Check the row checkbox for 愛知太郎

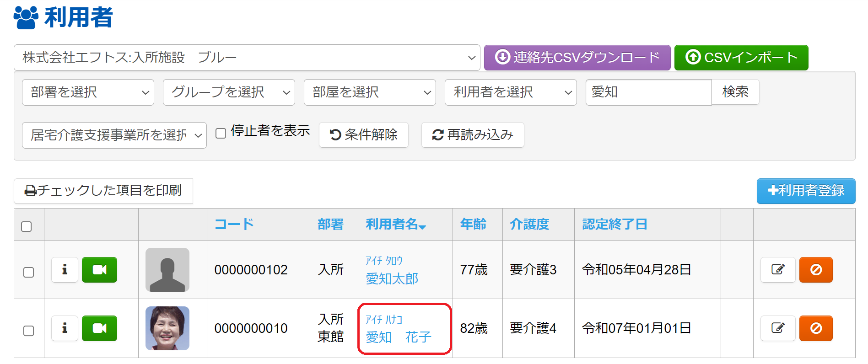[x=28, y=272]
